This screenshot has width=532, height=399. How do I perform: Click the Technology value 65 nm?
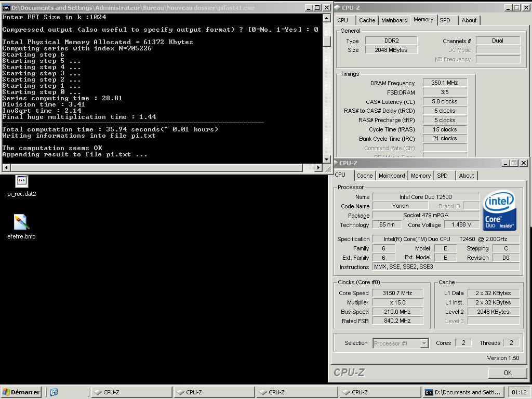(x=387, y=224)
